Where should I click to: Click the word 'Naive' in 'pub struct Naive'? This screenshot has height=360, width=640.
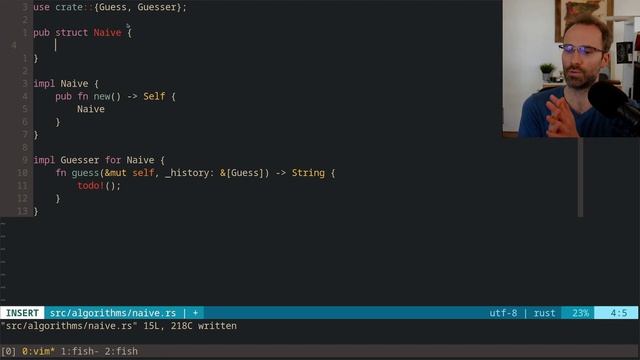point(107,33)
